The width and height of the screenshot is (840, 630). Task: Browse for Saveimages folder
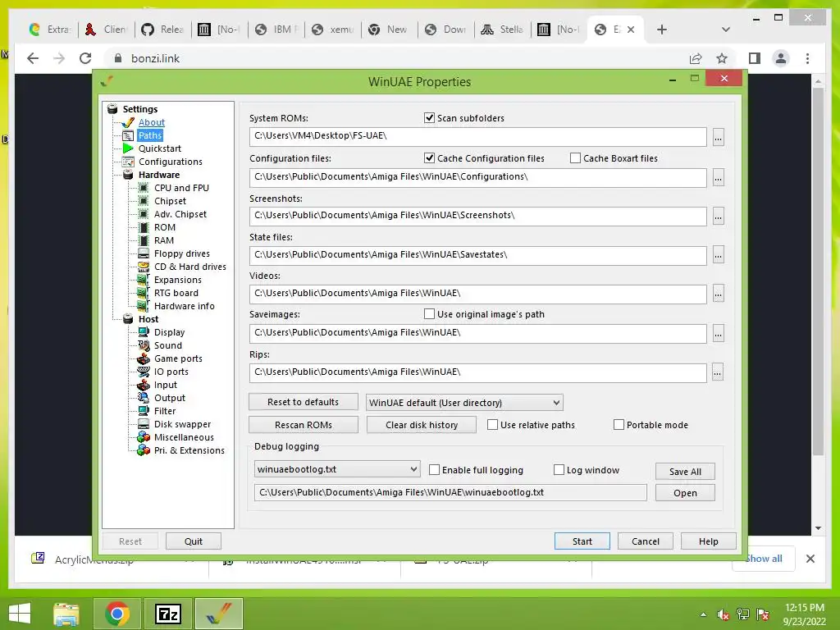pyautogui.click(x=719, y=334)
